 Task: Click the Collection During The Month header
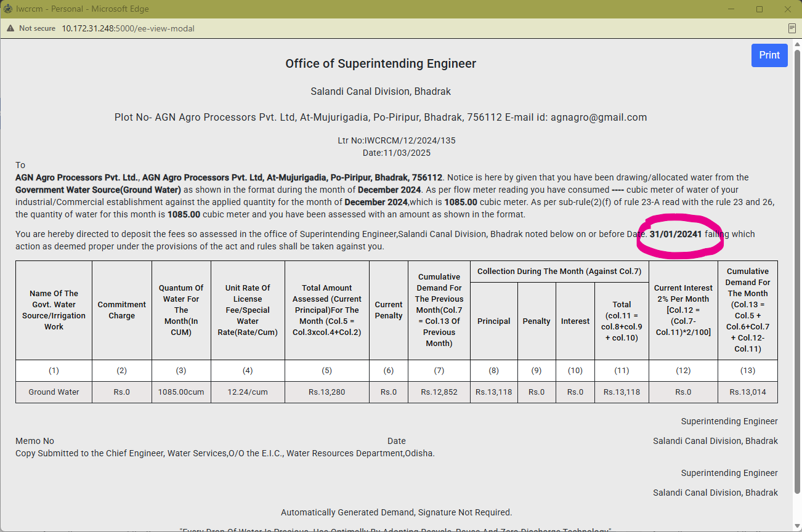[x=559, y=271]
